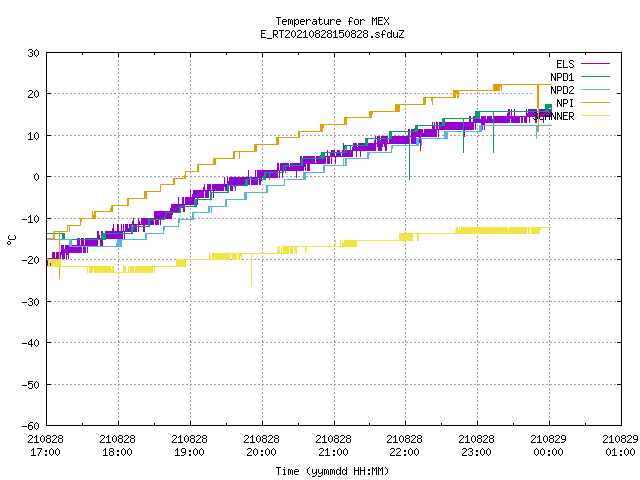The image size is (640, 480).
Task: Select the file name E_RT20210828150828.sfduZ
Action: [332, 34]
